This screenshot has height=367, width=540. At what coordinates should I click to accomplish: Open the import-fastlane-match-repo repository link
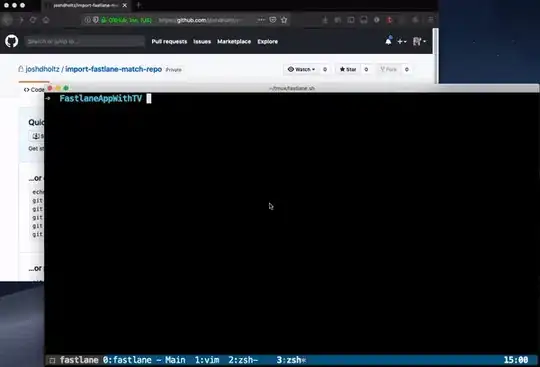[x=113, y=69]
